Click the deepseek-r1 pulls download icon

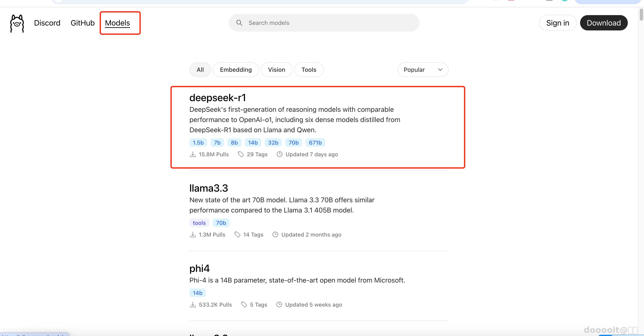click(192, 154)
